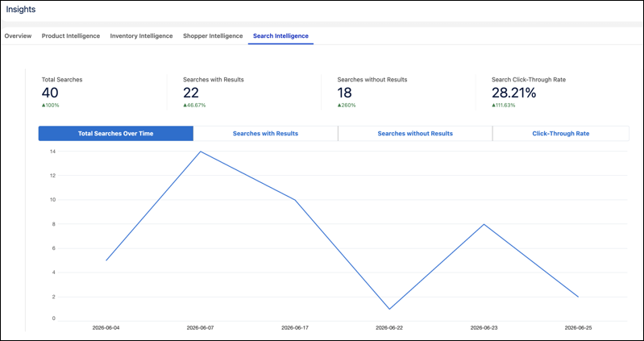644x341 pixels.
Task: Click the 46.67% increase indicator
Action: tap(194, 105)
